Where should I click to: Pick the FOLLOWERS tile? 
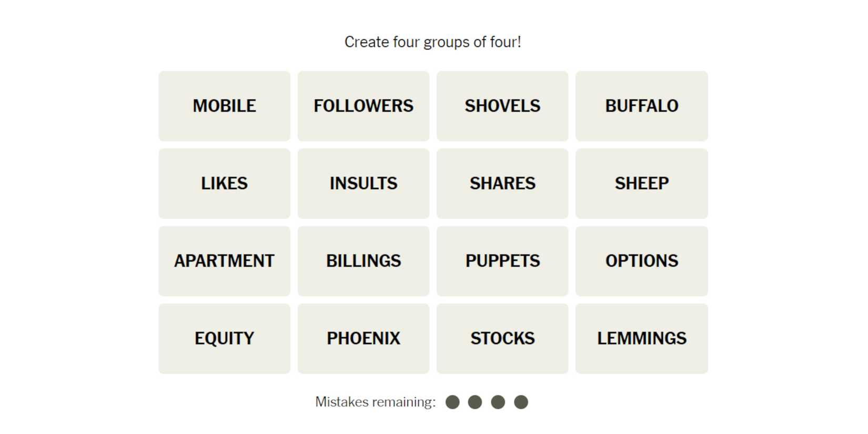[x=363, y=106]
